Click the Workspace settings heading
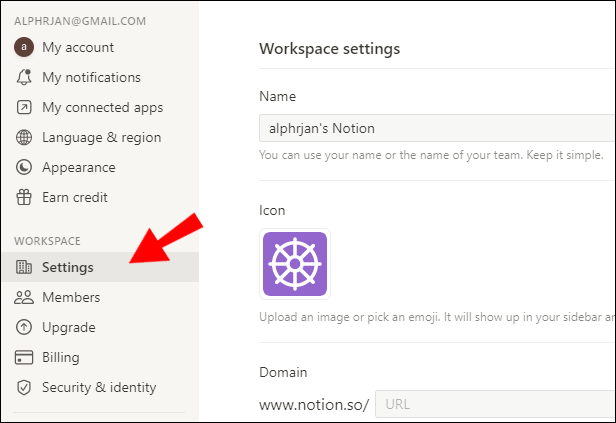Screen dimensions: 616x423 click(x=330, y=49)
